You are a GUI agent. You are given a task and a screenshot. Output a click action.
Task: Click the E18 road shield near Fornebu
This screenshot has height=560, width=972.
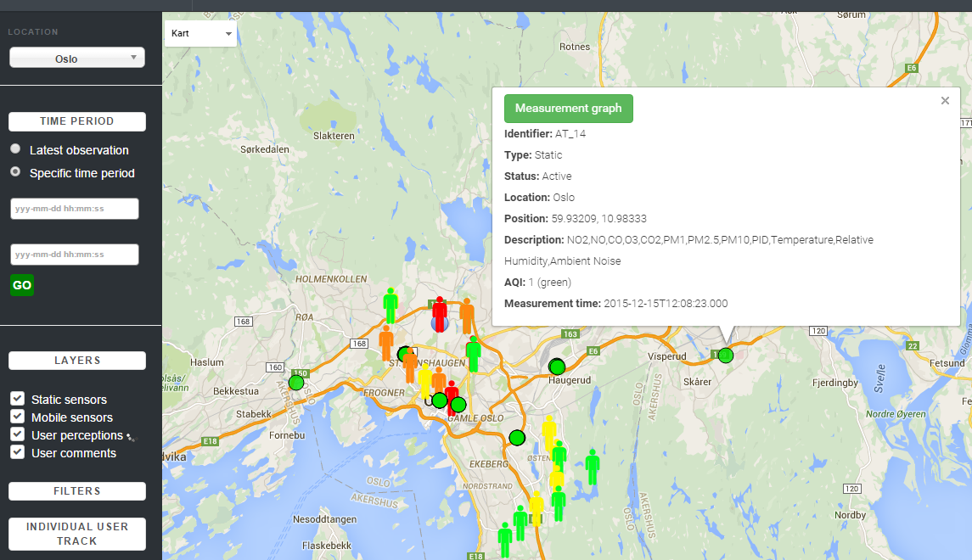click(211, 441)
